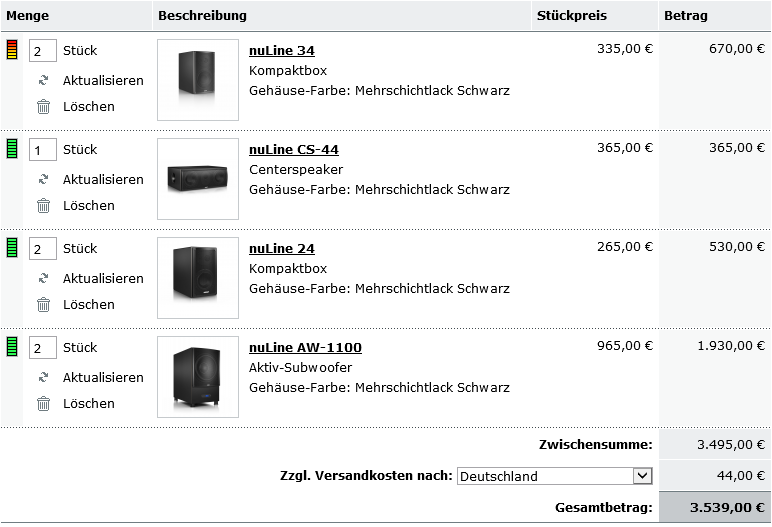This screenshot has width=772, height=527.
Task: Click refresh icon for nuLine CS-44
Action: [x=43, y=179]
